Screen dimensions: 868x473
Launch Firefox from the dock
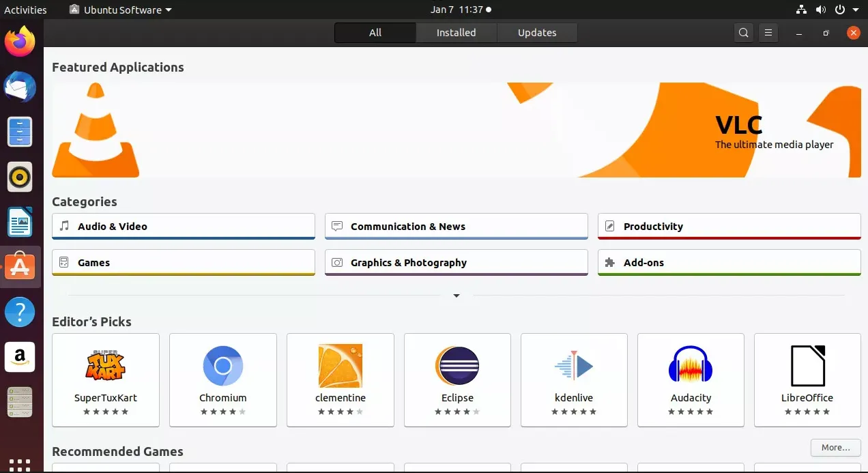[20, 42]
